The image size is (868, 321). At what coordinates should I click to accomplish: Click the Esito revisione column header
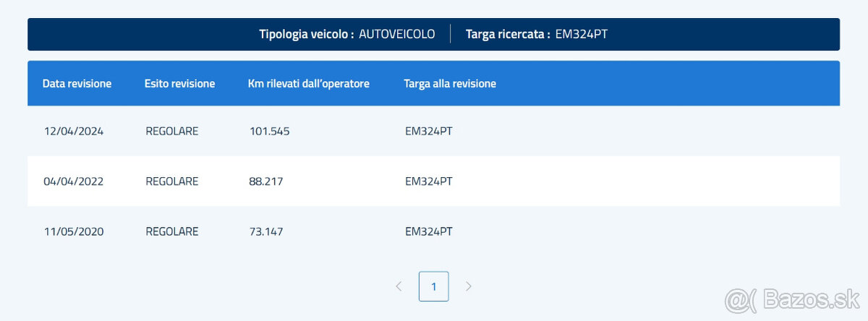click(179, 84)
